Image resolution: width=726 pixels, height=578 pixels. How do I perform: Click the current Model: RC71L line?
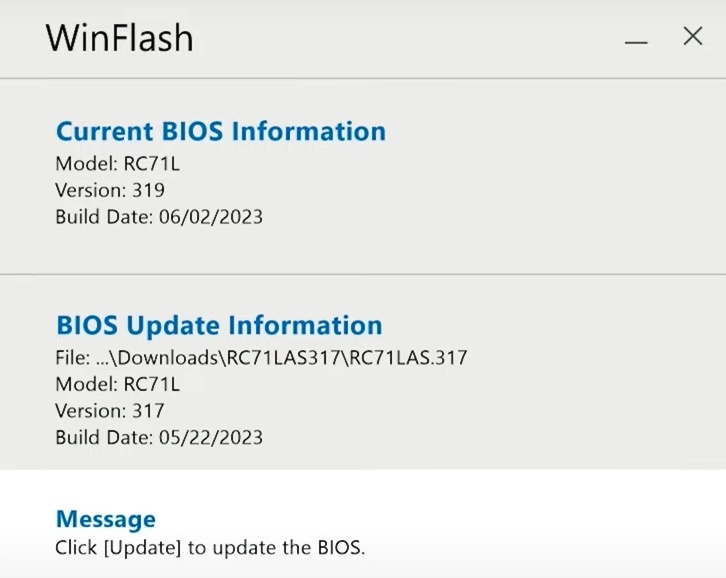click(118, 163)
